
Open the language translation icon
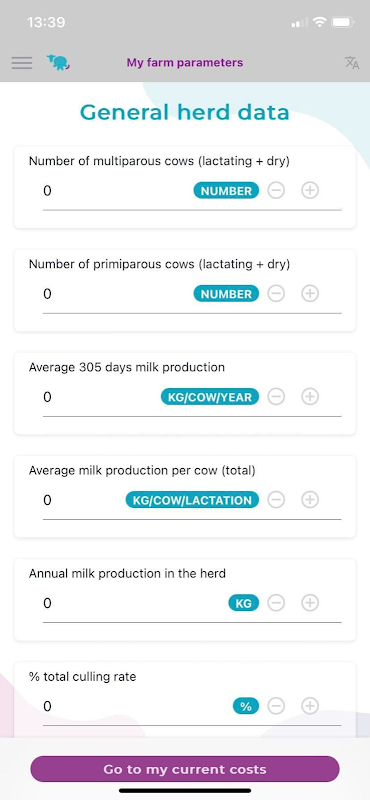352,63
